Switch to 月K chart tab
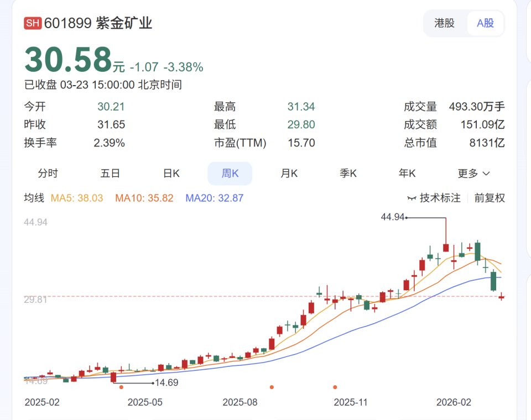This screenshot has height=420, width=531. 289,174
